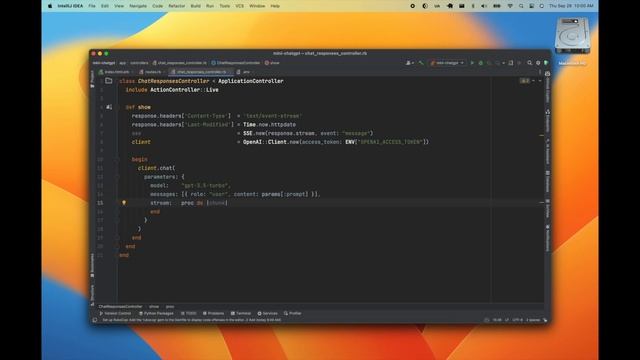Click proc in the bottom breadcrumb
The width and height of the screenshot is (640, 360).
tap(170, 307)
